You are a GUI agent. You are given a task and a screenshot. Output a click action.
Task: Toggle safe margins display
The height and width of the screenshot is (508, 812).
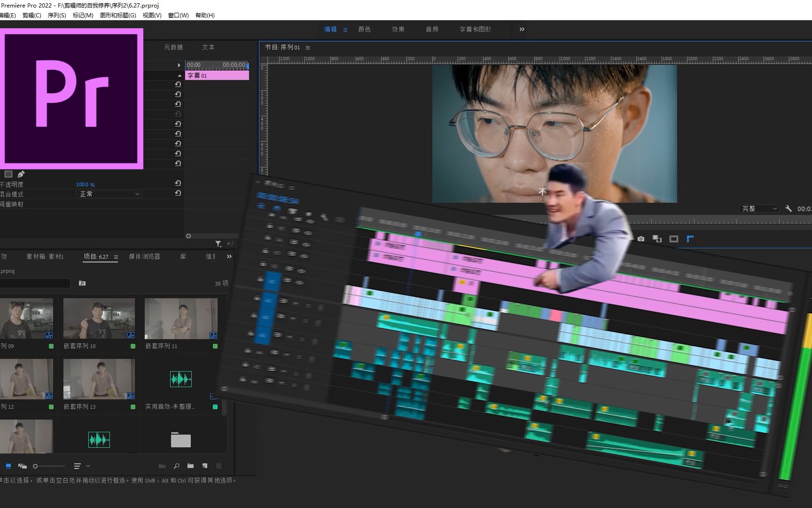673,239
